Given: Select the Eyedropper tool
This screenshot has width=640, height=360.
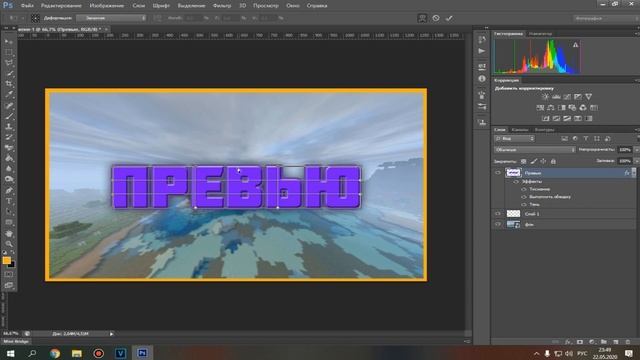Looking at the screenshot, I should coord(9,95).
